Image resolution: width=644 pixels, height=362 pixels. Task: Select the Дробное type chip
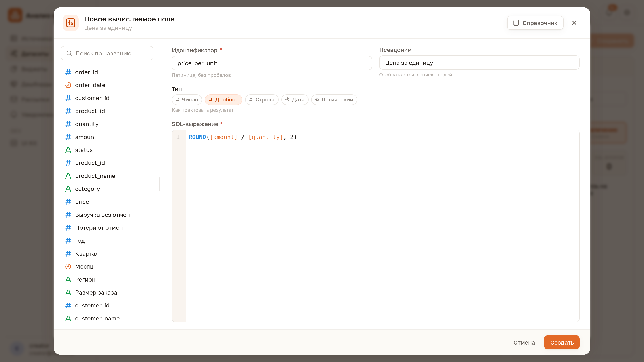pyautogui.click(x=224, y=100)
